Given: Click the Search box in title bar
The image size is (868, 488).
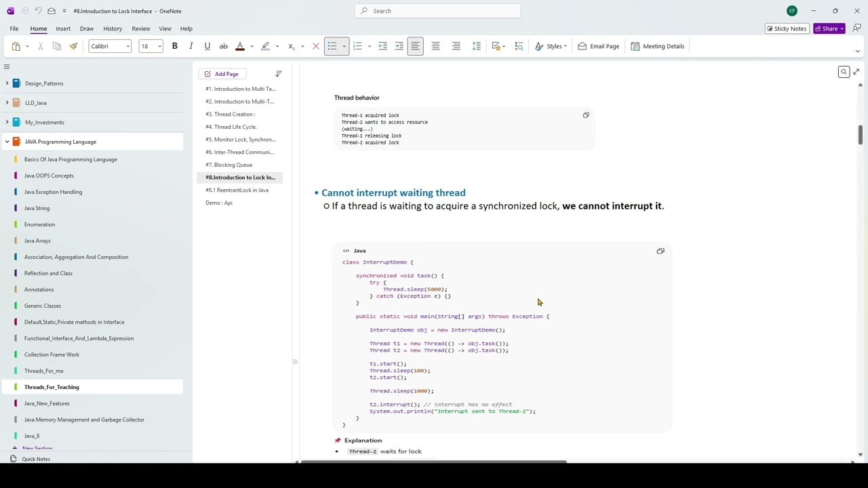Looking at the screenshot, I should pyautogui.click(x=437, y=11).
